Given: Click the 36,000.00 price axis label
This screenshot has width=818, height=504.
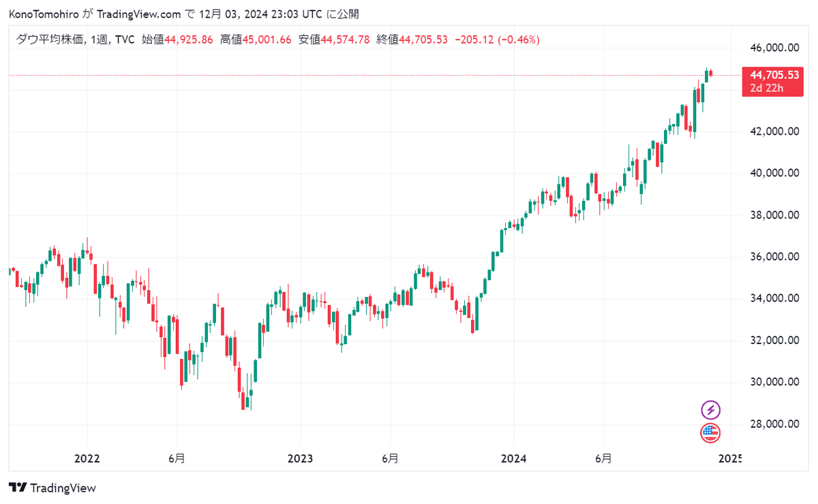Looking at the screenshot, I should [774, 257].
